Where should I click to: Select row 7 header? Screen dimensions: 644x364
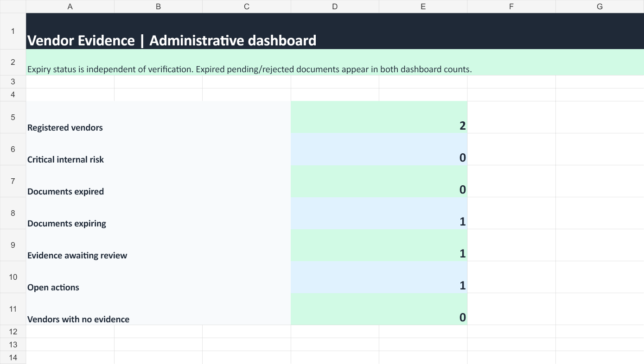13,181
